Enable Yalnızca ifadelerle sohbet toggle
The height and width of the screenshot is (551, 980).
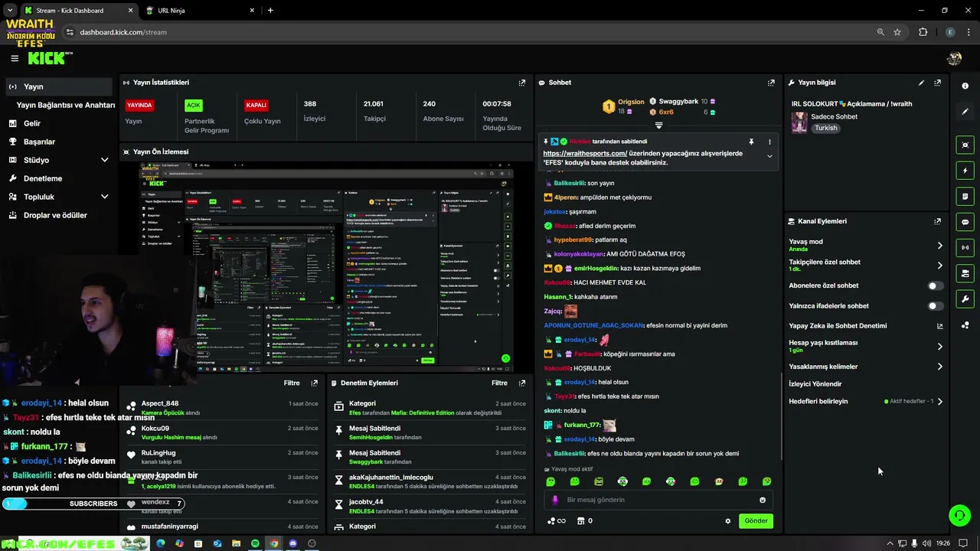click(935, 306)
